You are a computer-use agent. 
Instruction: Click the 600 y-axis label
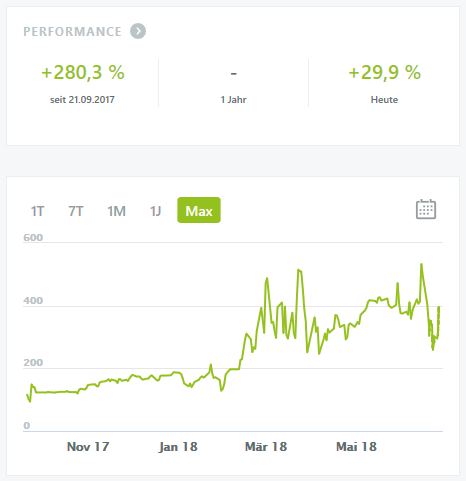(x=33, y=237)
